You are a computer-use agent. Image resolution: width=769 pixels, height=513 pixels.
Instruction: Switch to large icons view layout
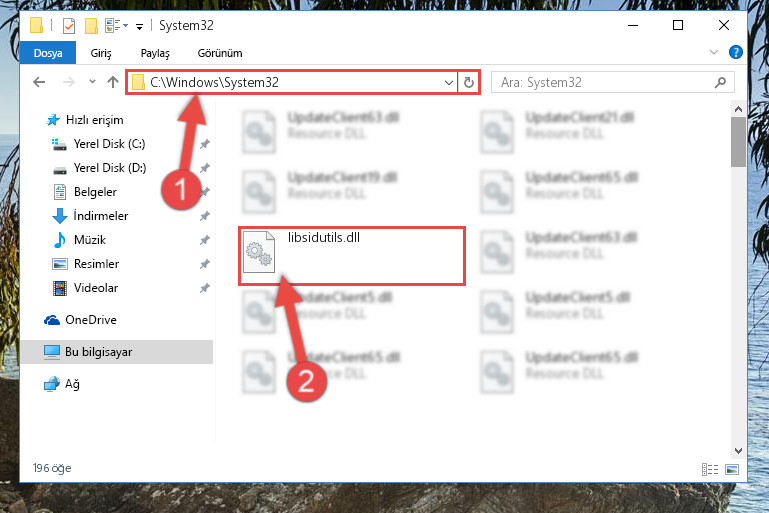pyautogui.click(x=732, y=469)
